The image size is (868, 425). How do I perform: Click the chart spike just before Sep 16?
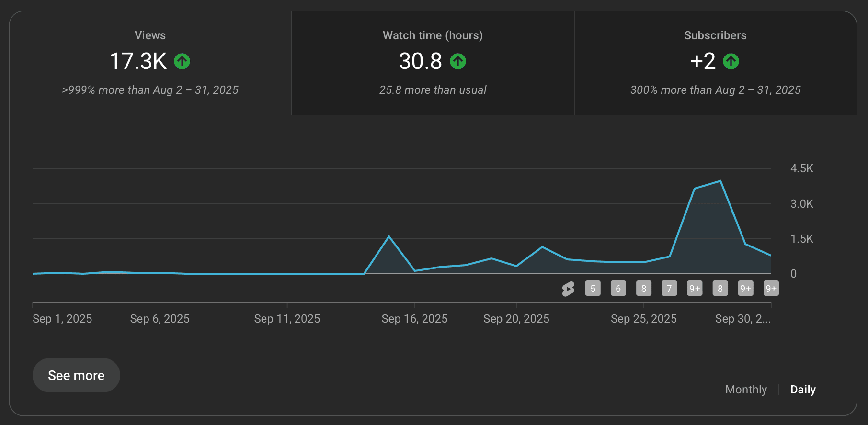[389, 236]
